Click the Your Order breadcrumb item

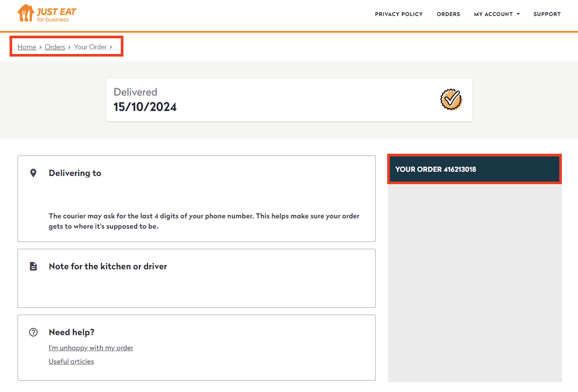pyautogui.click(x=90, y=47)
